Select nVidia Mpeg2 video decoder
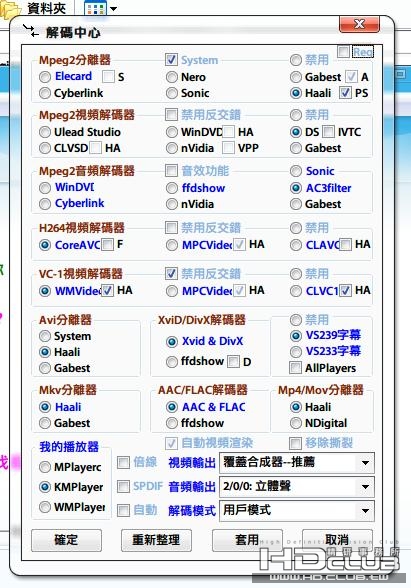The image size is (411, 588). pos(172,148)
